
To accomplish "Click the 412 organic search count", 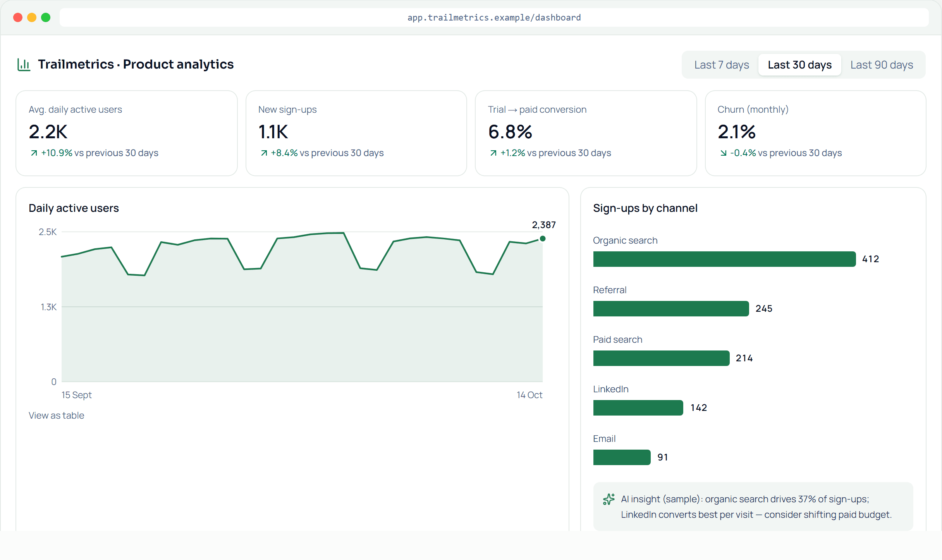I will (x=871, y=259).
